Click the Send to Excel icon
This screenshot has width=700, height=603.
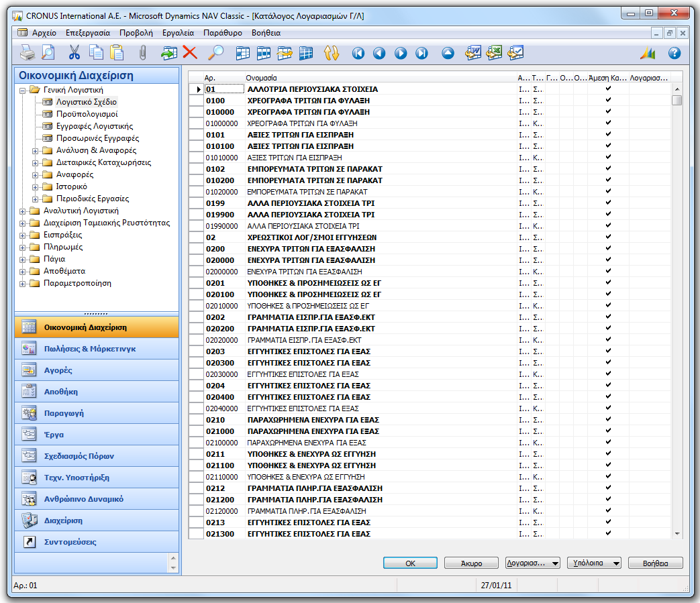494,52
